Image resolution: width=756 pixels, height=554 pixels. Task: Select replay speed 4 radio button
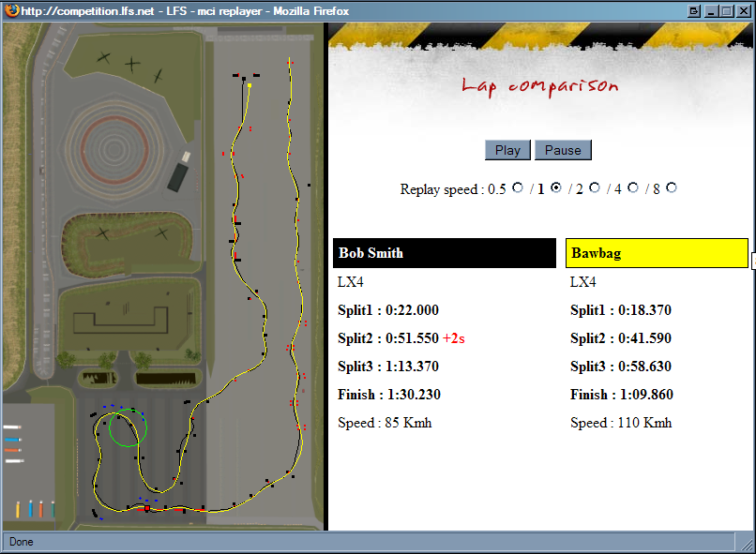[633, 187]
